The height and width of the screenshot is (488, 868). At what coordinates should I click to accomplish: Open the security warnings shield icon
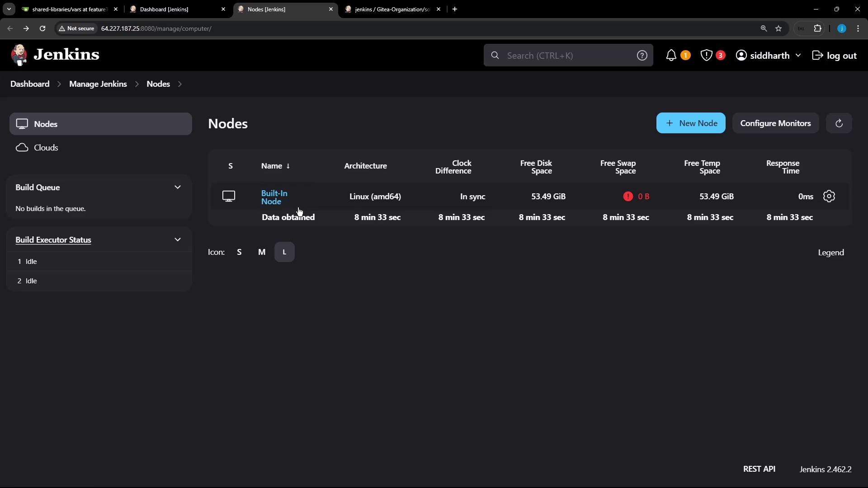click(706, 56)
